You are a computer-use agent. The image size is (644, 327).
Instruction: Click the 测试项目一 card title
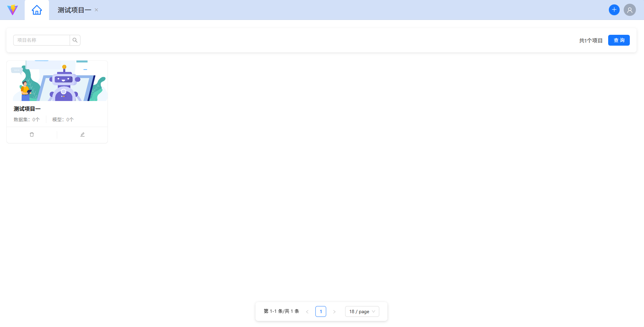coord(27,109)
